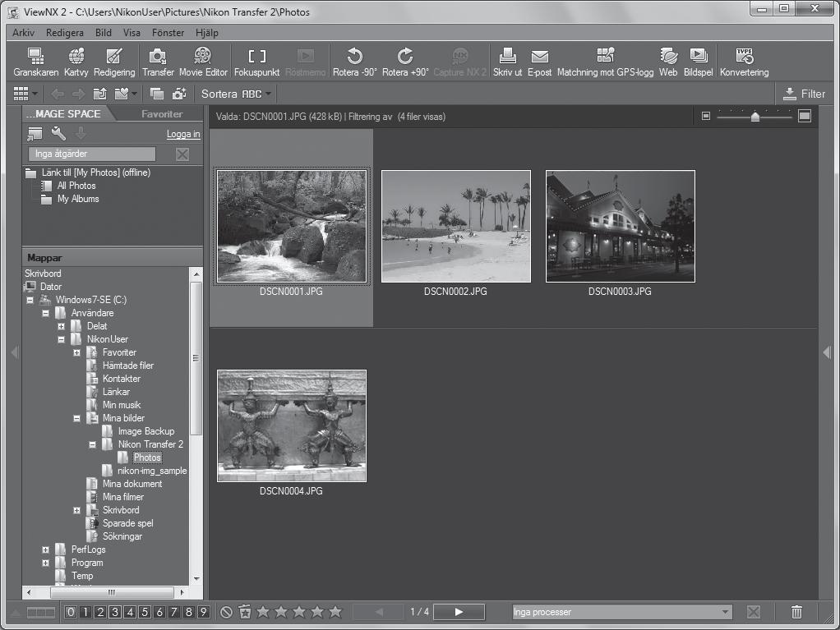Collapse the Nikon Transfer 2 folder
840x630 pixels.
coord(92,444)
